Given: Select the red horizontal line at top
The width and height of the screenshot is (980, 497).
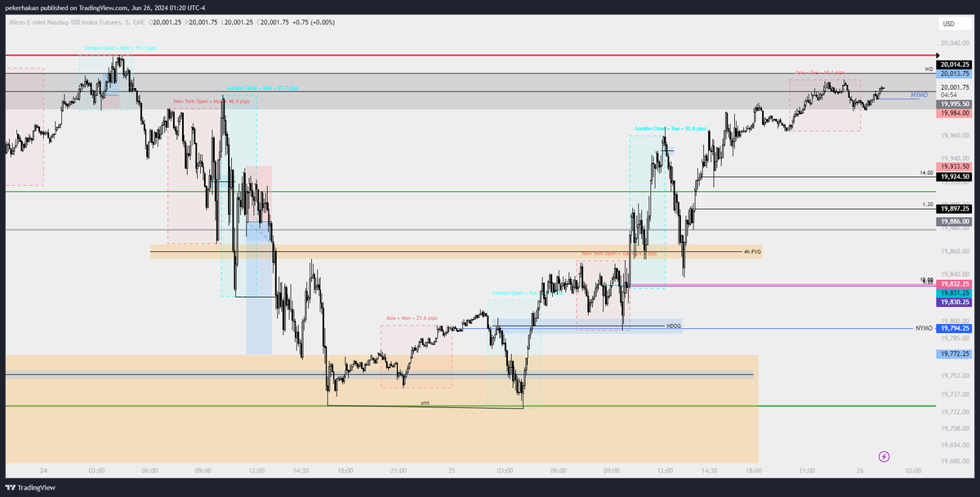Looking at the screenshot, I should [x=470, y=55].
